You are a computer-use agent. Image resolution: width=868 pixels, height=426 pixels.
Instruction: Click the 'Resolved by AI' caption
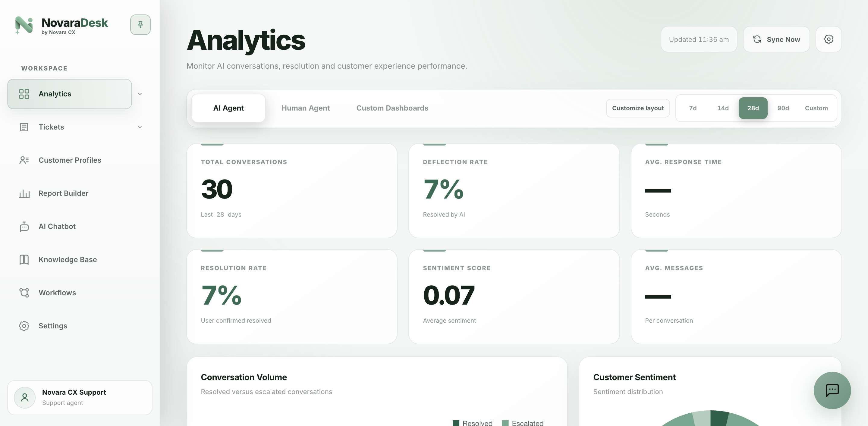[444, 215]
